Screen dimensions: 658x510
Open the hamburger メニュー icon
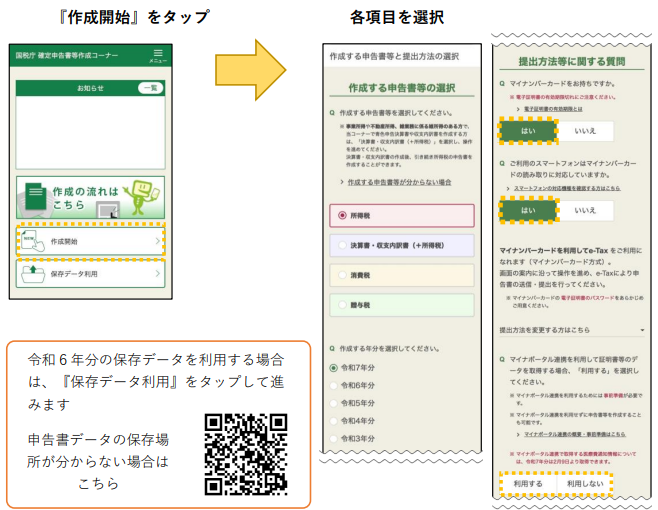(x=157, y=55)
